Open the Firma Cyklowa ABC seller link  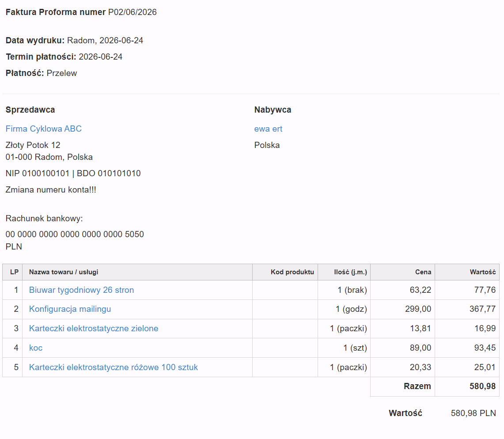[43, 129]
